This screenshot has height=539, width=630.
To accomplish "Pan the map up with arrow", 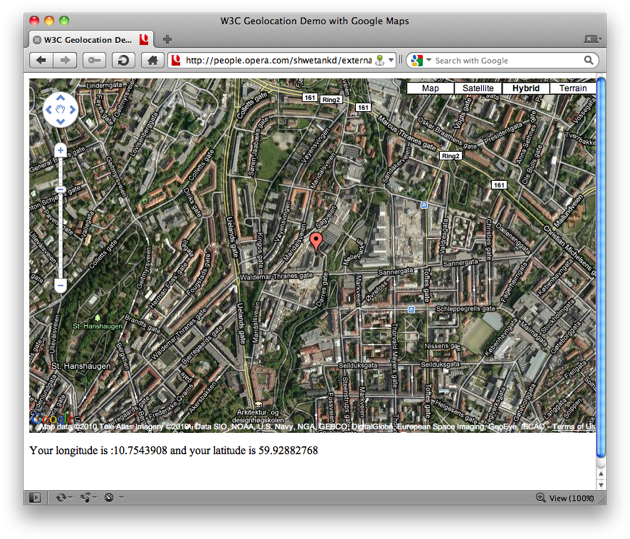I will (x=61, y=98).
